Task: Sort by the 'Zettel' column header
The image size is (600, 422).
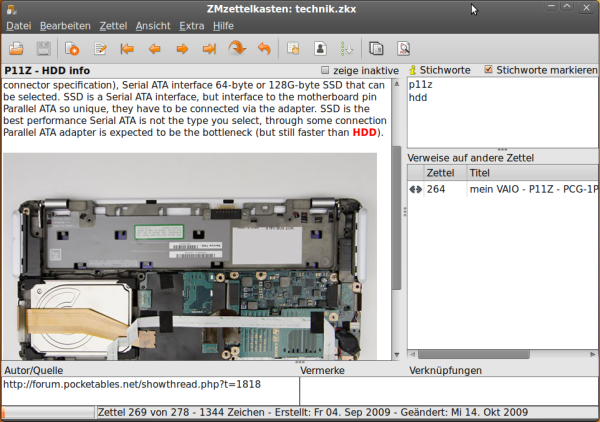Action: [445, 173]
